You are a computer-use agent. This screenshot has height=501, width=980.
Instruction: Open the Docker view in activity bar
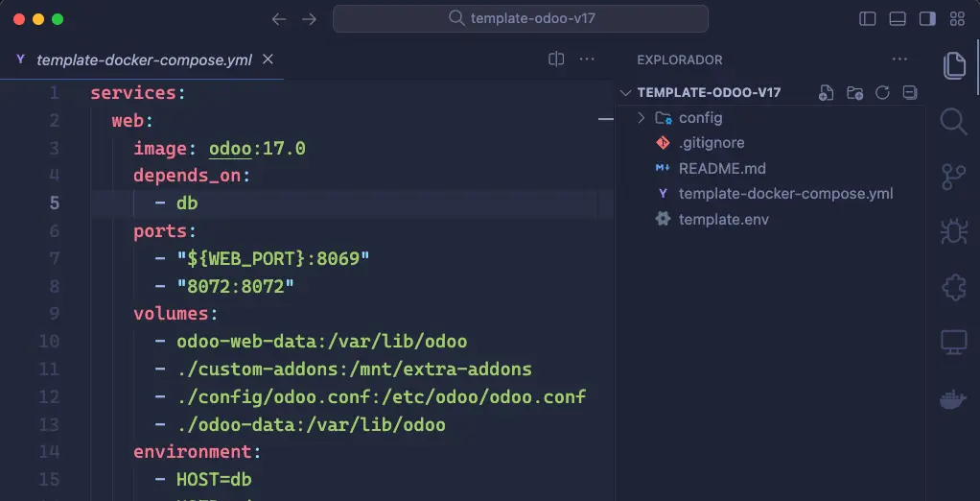click(954, 399)
